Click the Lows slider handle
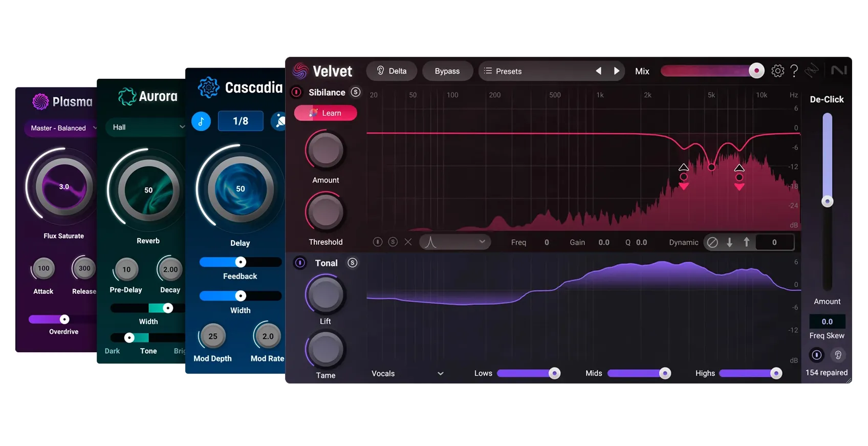 tap(554, 373)
